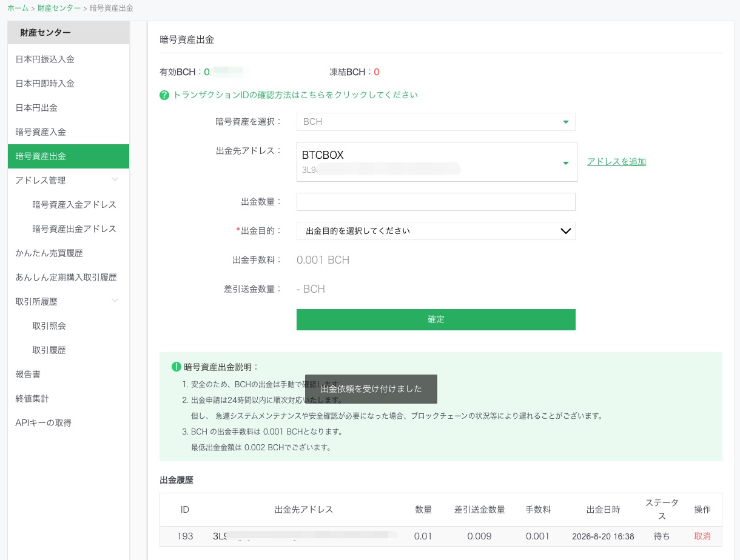740x560 pixels.
Task: Click the green 確定 button
Action: coord(436,319)
